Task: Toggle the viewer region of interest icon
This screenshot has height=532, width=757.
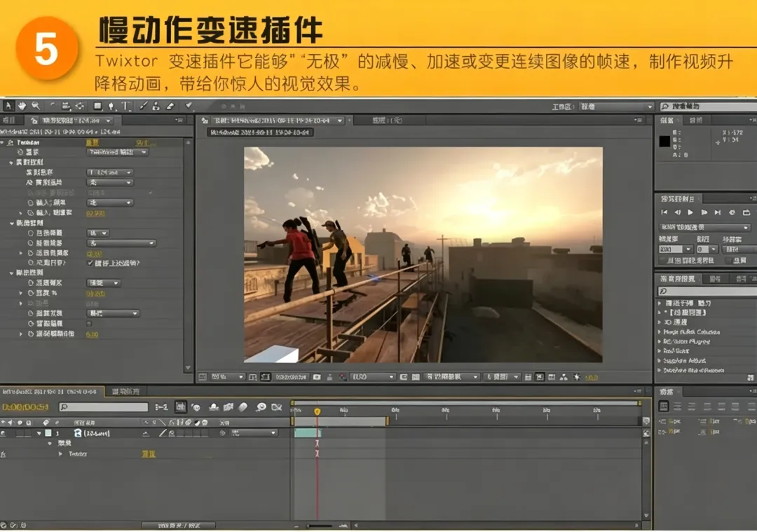Action: click(x=404, y=377)
